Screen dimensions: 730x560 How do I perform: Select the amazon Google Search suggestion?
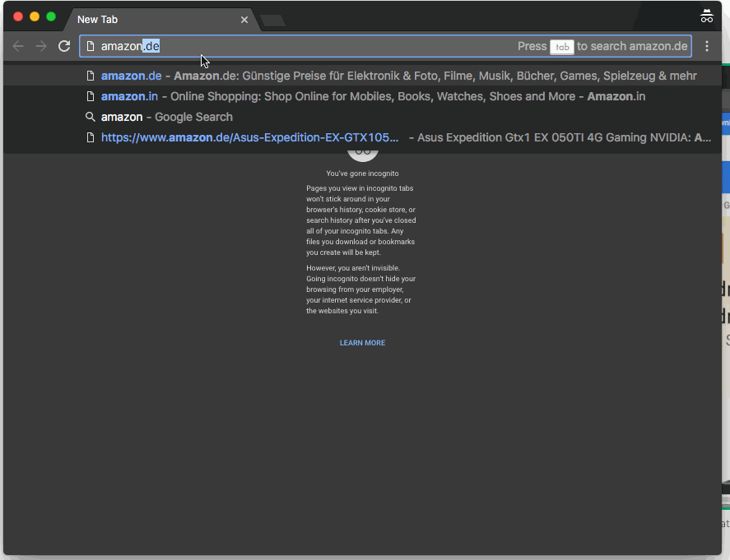click(x=362, y=117)
